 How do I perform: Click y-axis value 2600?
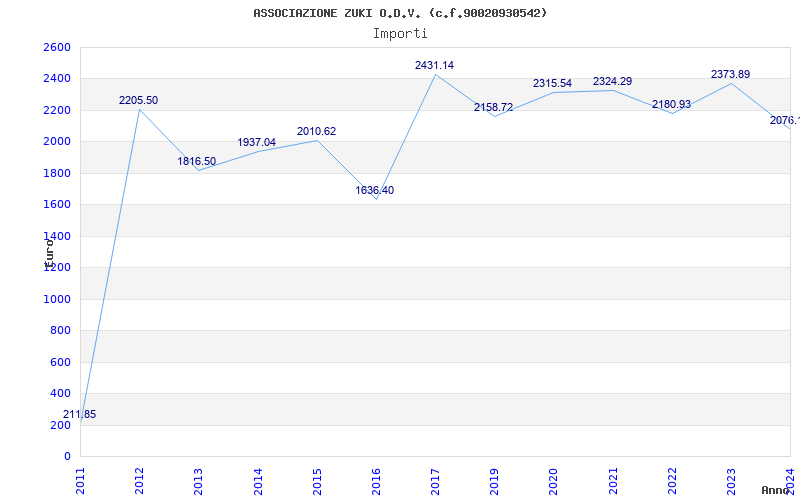click(57, 47)
